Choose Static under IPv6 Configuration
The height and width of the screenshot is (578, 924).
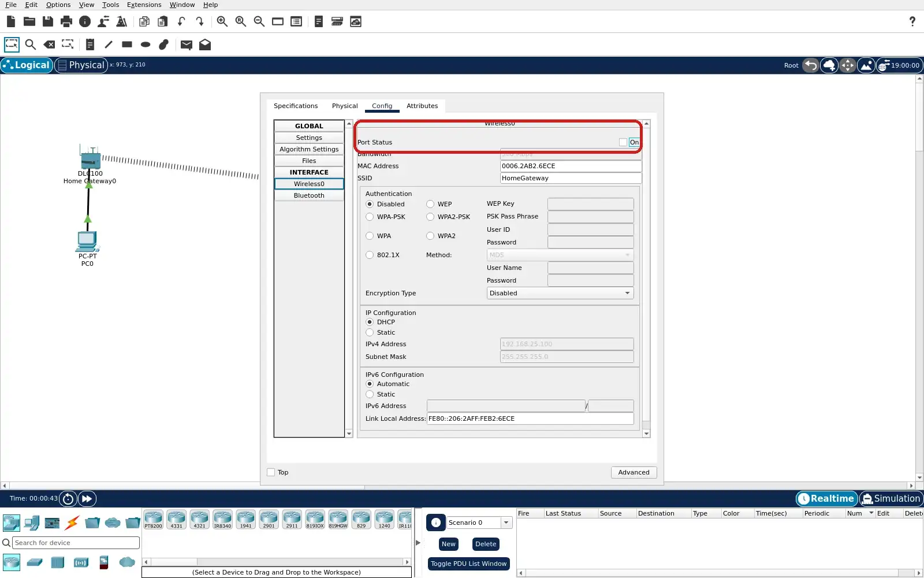point(370,394)
